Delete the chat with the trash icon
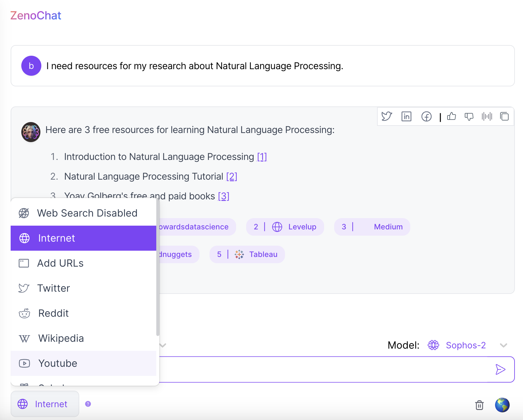The height and width of the screenshot is (420, 523). [x=479, y=405]
